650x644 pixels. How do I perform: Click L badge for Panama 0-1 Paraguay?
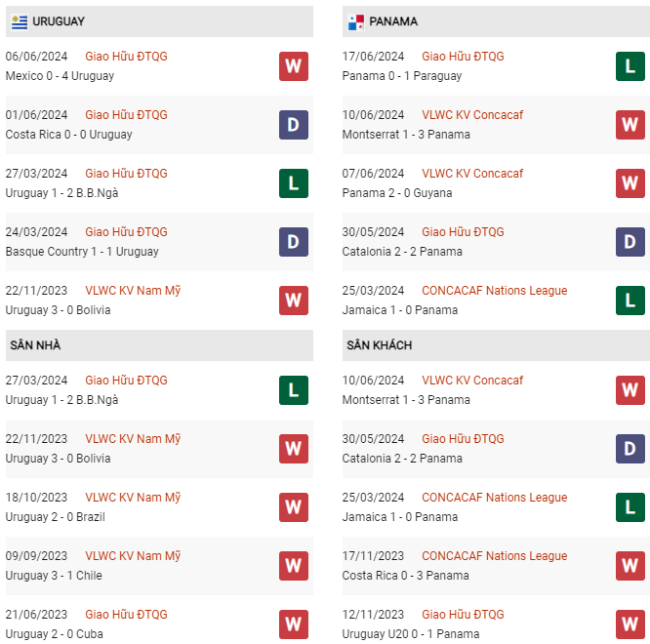coord(630,66)
